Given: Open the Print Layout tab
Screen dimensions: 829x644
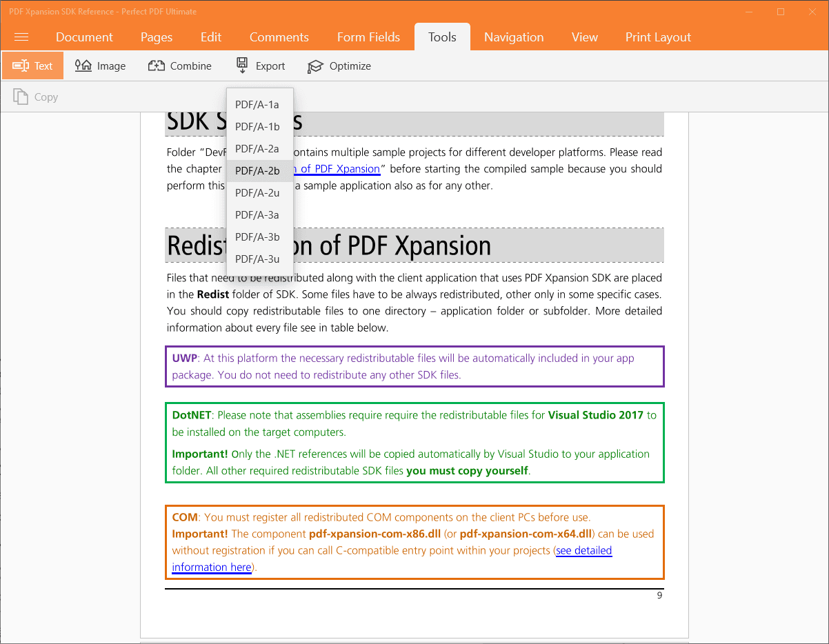Looking at the screenshot, I should click(658, 37).
